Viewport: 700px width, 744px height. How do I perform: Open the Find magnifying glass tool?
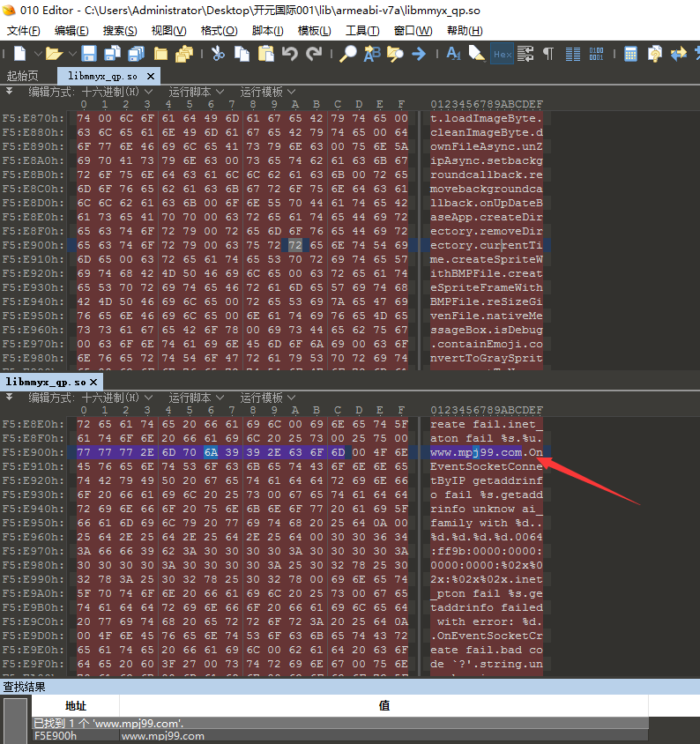(x=348, y=54)
